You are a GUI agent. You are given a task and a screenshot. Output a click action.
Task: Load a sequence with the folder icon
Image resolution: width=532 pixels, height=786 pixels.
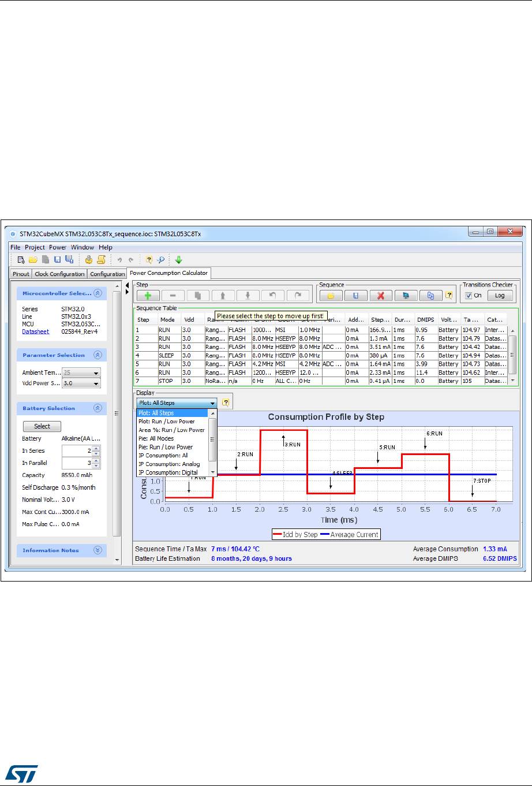[331, 295]
